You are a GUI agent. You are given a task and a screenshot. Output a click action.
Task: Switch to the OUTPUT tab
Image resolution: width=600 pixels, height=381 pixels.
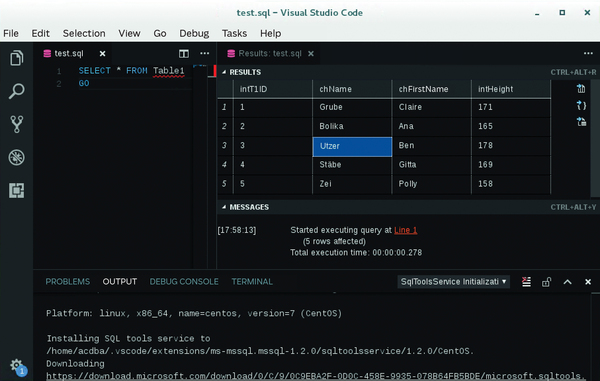tap(120, 282)
